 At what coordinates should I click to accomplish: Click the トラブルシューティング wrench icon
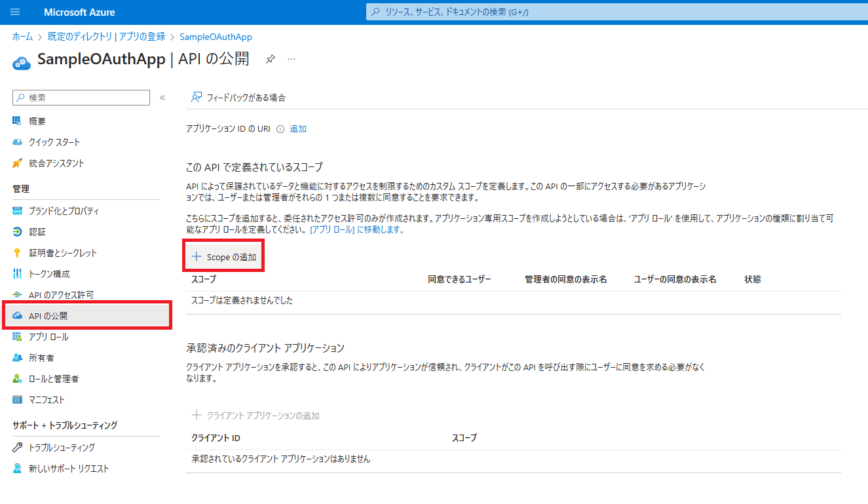pyautogui.click(x=17, y=448)
